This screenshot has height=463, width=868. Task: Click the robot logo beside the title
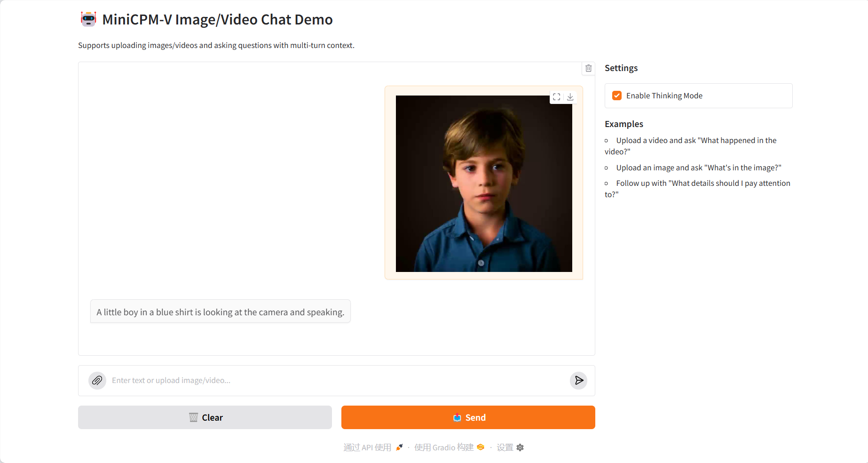click(x=88, y=19)
